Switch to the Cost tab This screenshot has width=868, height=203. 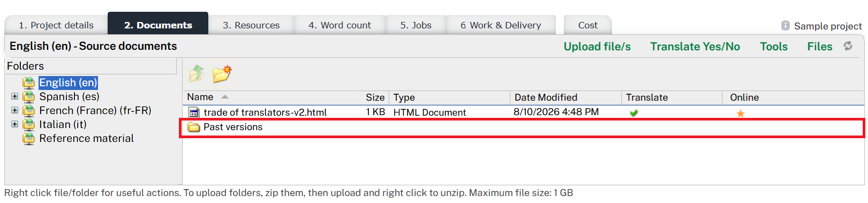coord(588,25)
